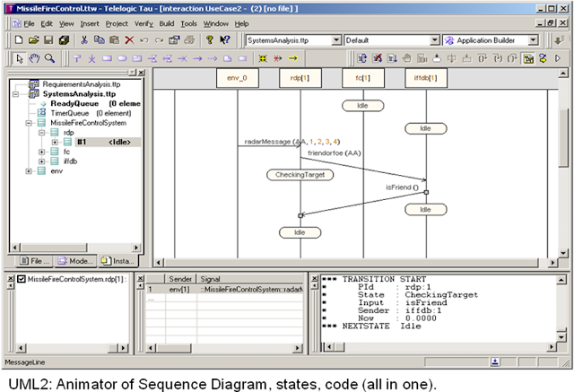Click the rdp[1] lifeline header
The width and height of the screenshot is (574, 392).
click(300, 78)
